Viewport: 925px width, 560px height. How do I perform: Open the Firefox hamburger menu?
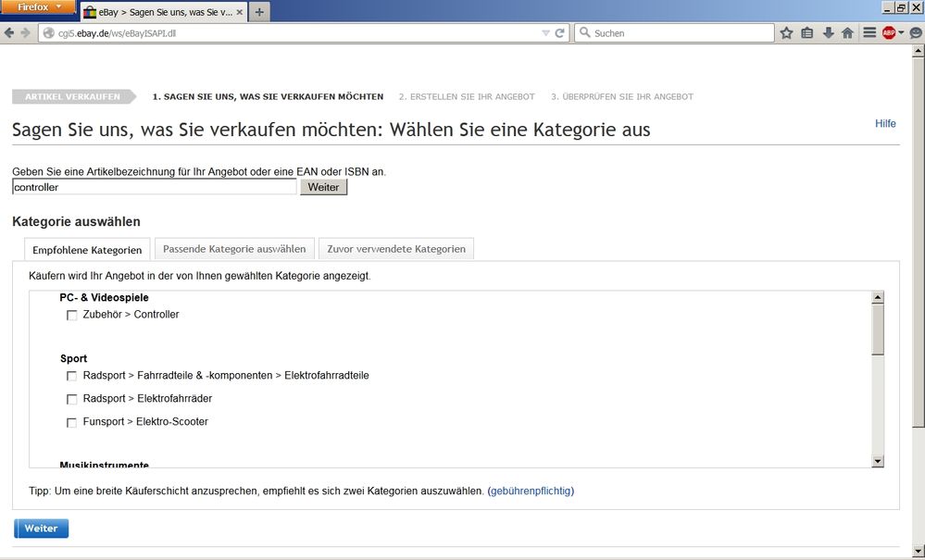coord(869,32)
